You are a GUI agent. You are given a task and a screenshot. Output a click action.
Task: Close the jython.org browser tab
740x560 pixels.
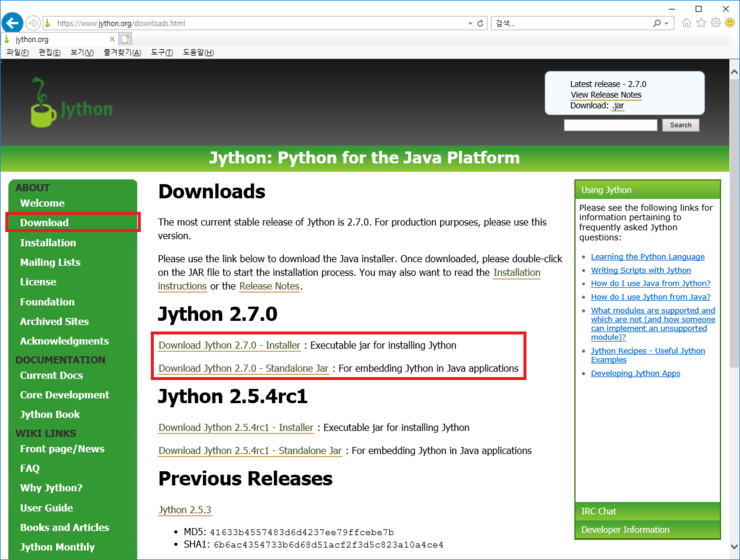[x=110, y=39]
